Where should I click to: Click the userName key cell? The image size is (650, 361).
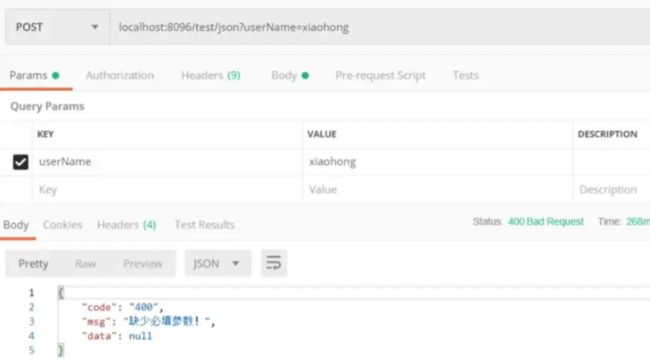coord(167,162)
